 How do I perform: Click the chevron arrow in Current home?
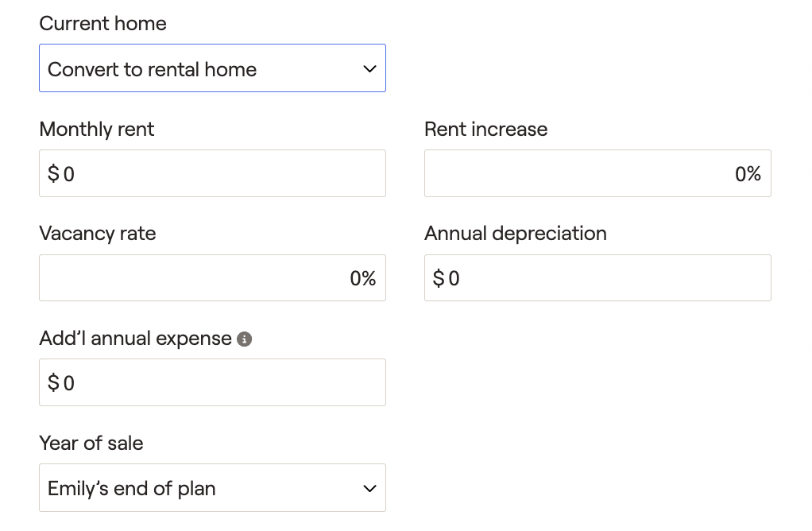[x=369, y=69]
